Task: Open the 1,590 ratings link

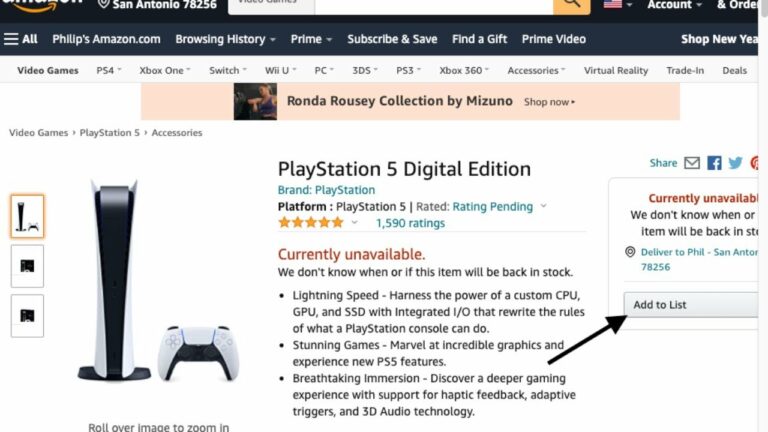Action: click(x=410, y=223)
